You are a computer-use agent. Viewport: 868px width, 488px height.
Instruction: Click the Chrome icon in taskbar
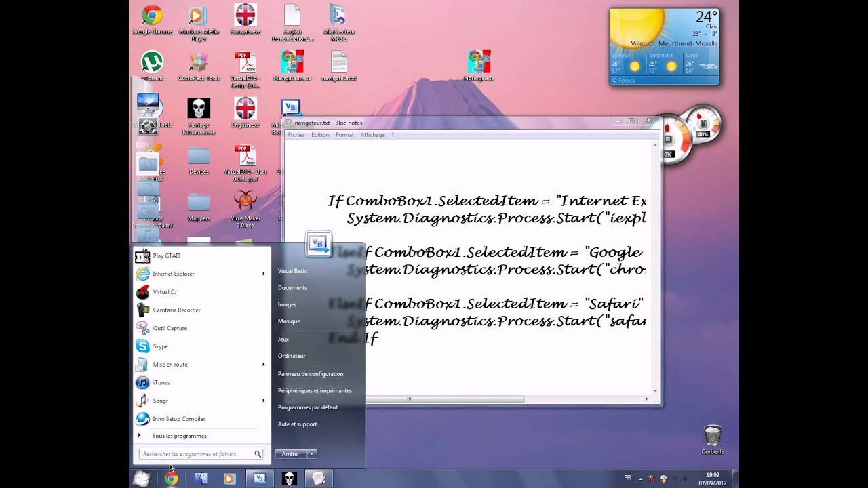[172, 479]
